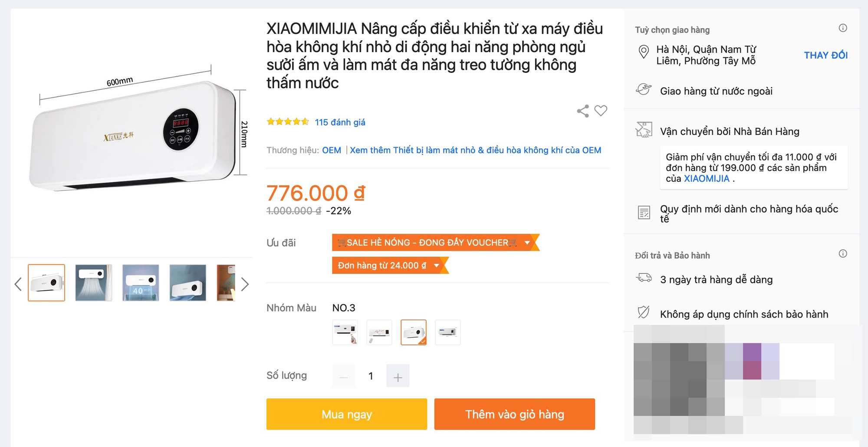Select the first color variant with remote
The width and height of the screenshot is (868, 447).
345,332
